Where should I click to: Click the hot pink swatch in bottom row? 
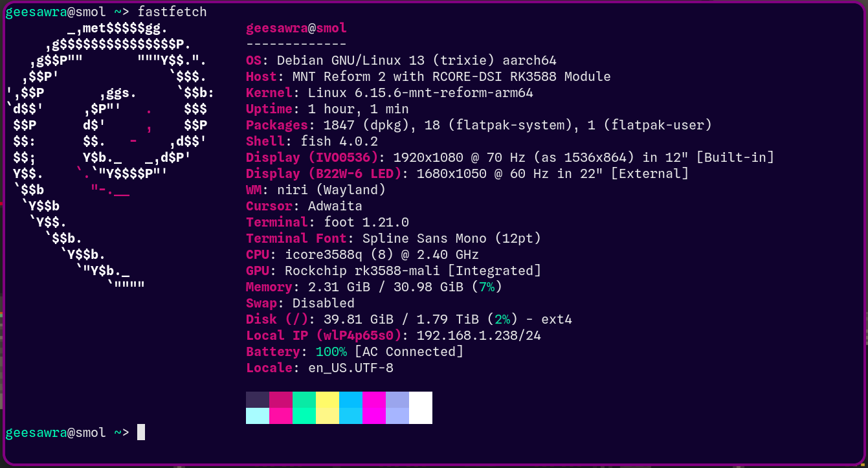click(281, 416)
